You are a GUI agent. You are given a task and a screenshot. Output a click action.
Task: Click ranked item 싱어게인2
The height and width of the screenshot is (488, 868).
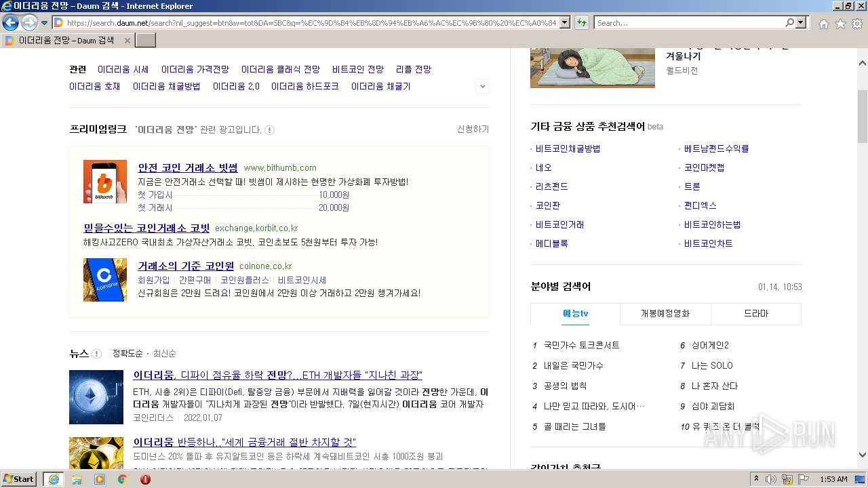[710, 345]
